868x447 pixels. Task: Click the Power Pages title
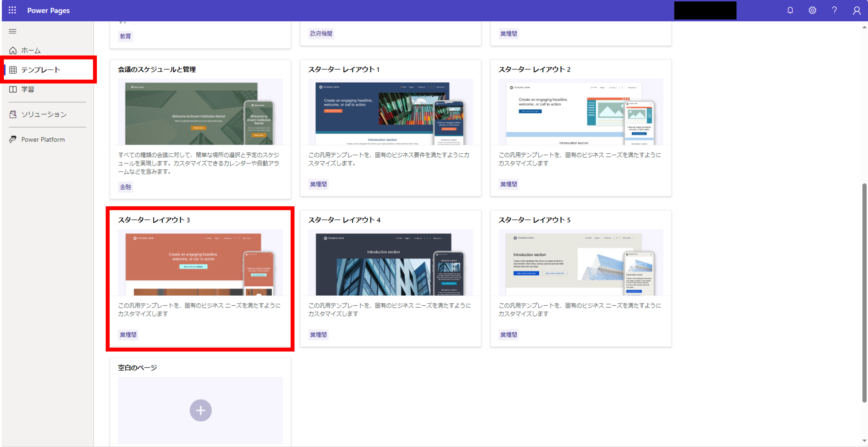[x=48, y=11]
